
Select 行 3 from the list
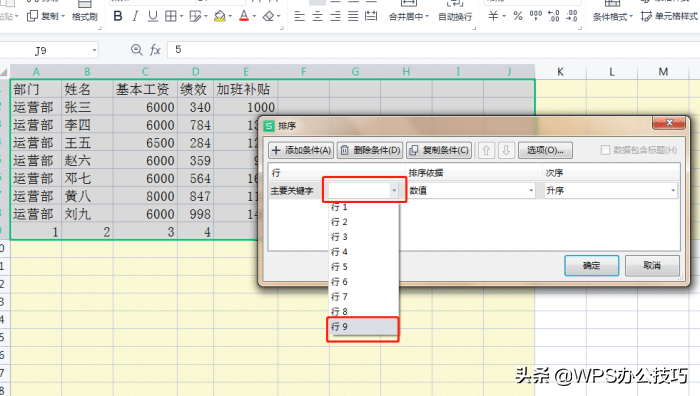pyautogui.click(x=363, y=237)
